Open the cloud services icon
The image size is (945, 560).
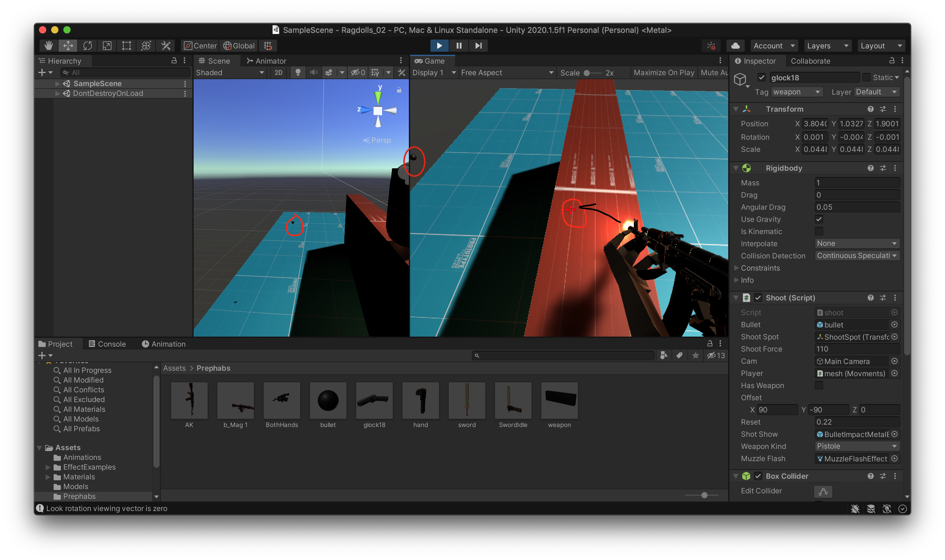(x=735, y=46)
